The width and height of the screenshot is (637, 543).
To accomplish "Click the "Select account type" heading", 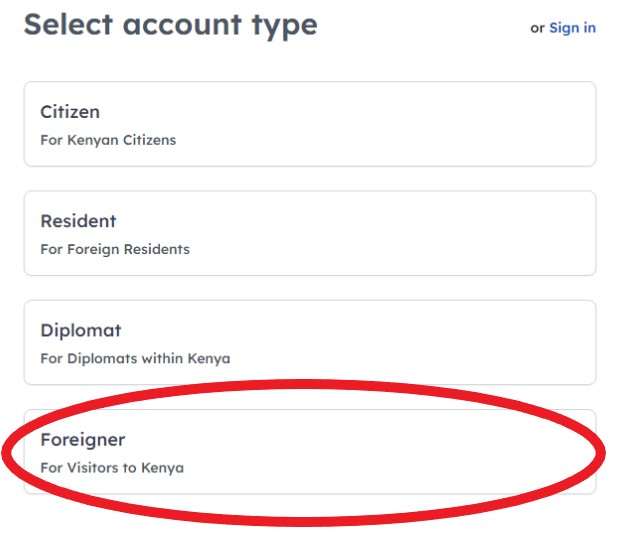I will pos(170,25).
